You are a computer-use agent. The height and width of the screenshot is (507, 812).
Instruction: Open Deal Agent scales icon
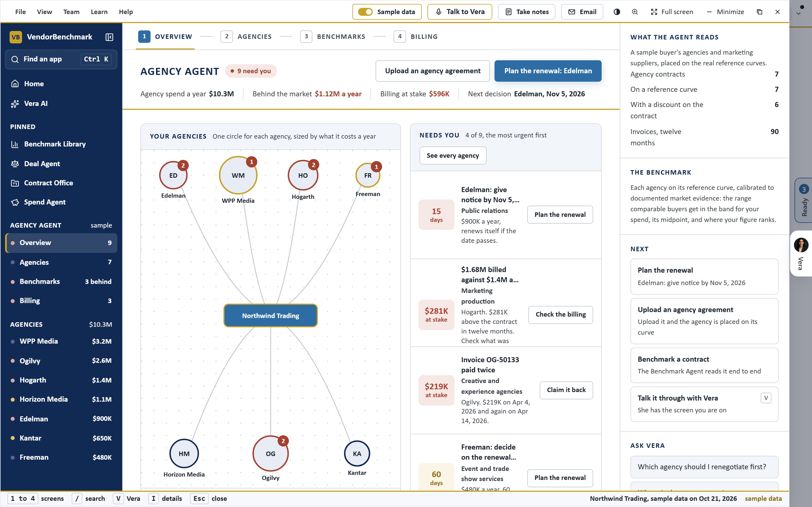point(15,164)
